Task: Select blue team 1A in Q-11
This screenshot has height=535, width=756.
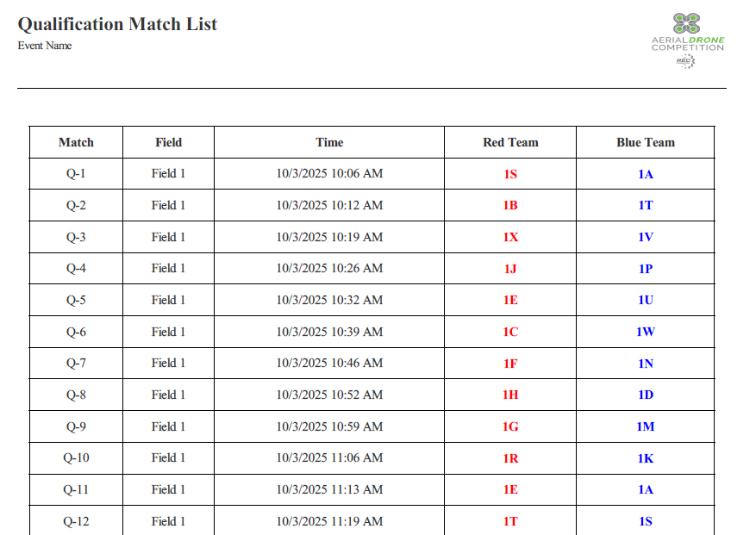Action: coord(646,489)
